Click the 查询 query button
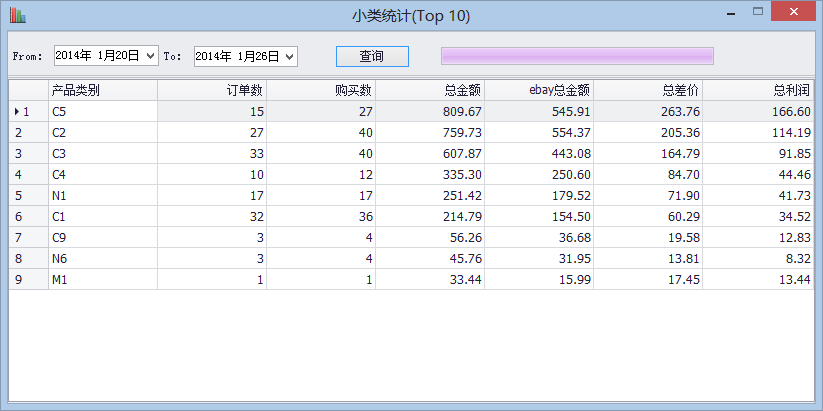823x411 pixels. coord(372,56)
